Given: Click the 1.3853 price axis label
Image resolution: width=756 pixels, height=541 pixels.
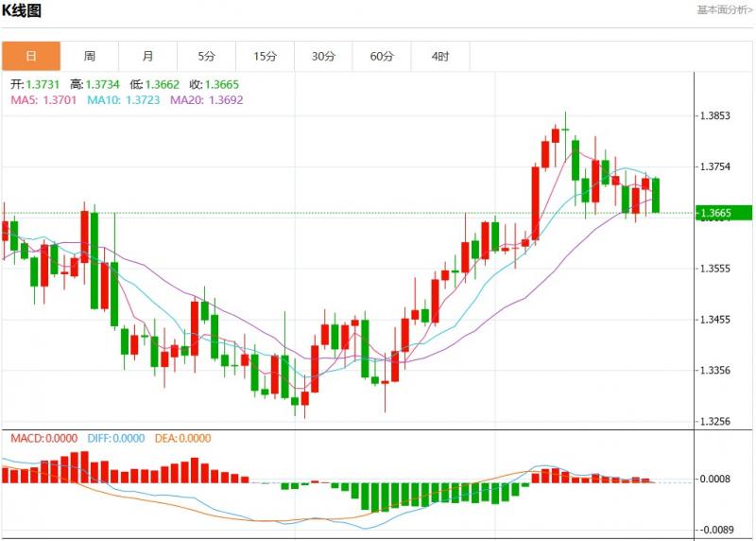Looking at the screenshot, I should click(x=715, y=115).
